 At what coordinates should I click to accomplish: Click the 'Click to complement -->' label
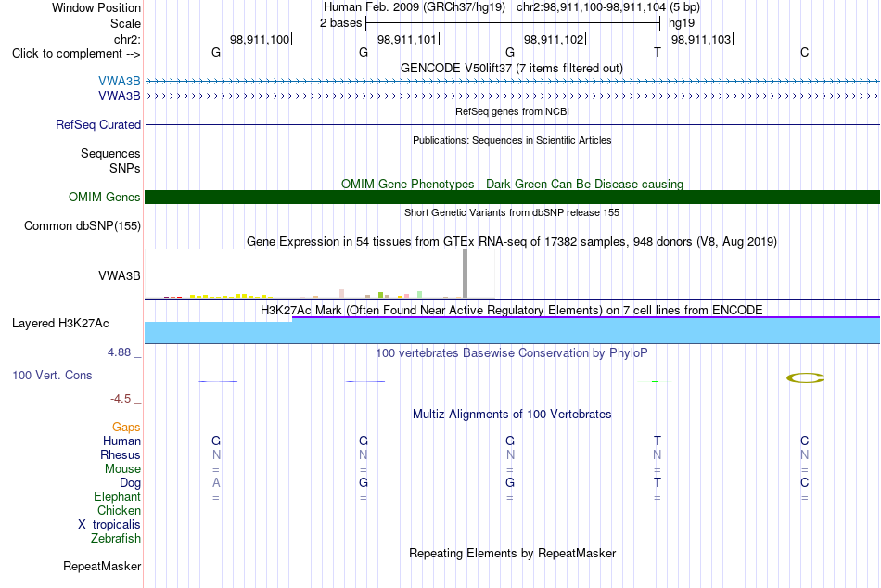coord(76,54)
